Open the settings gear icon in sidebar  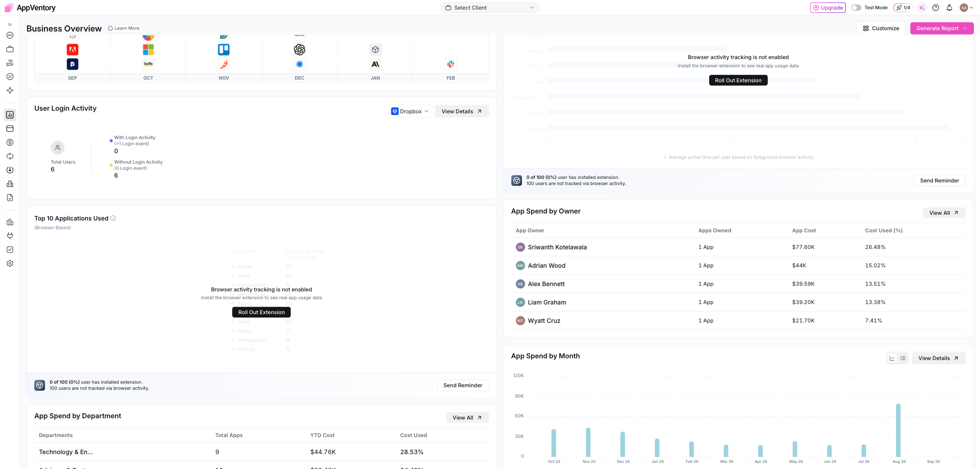click(10, 263)
